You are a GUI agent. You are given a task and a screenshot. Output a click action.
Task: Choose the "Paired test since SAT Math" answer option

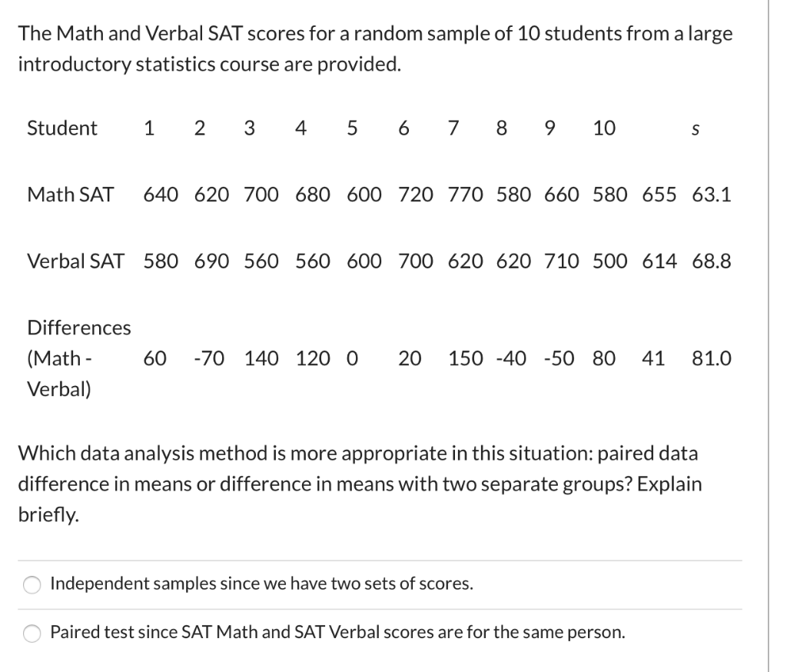(346, 634)
